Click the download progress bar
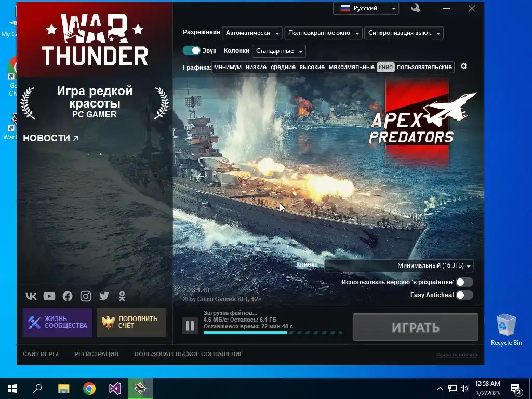532x399 pixels. (x=272, y=333)
